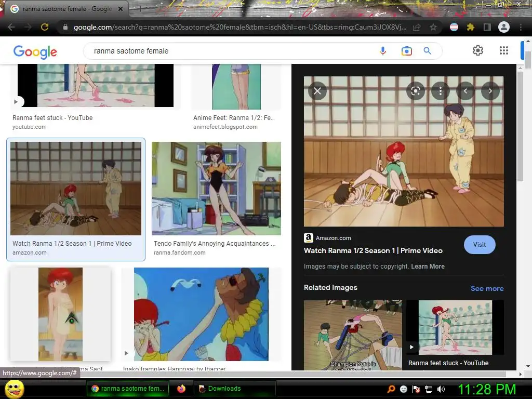Go to next image in preview
The height and width of the screenshot is (399, 532).
coord(490,91)
